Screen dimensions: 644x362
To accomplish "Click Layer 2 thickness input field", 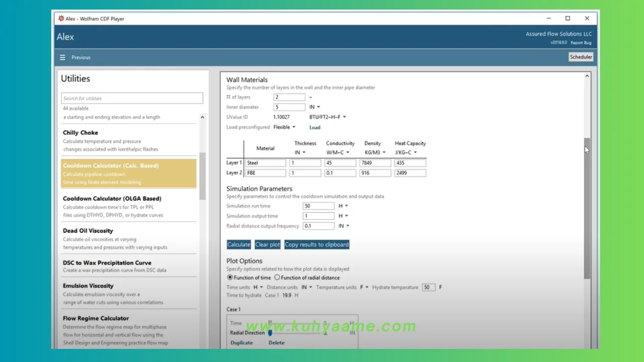I will (x=305, y=173).
